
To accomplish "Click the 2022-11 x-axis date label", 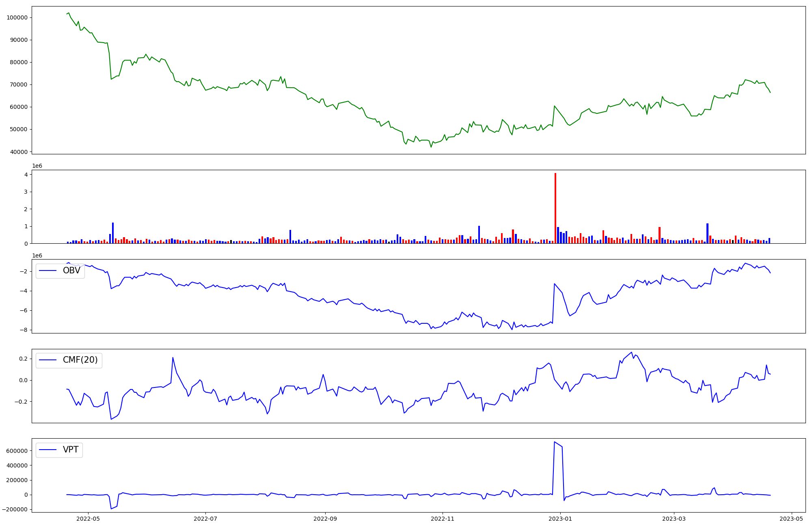I will tap(443, 519).
